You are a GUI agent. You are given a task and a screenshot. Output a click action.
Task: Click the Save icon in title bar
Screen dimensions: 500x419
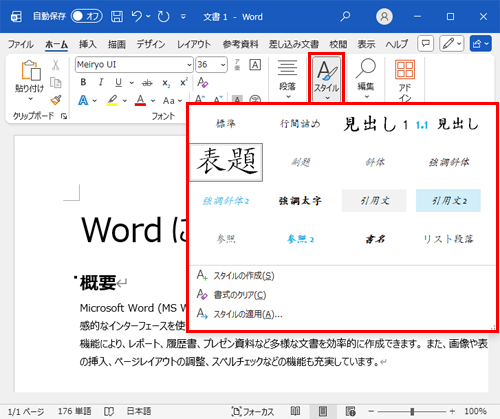(117, 16)
